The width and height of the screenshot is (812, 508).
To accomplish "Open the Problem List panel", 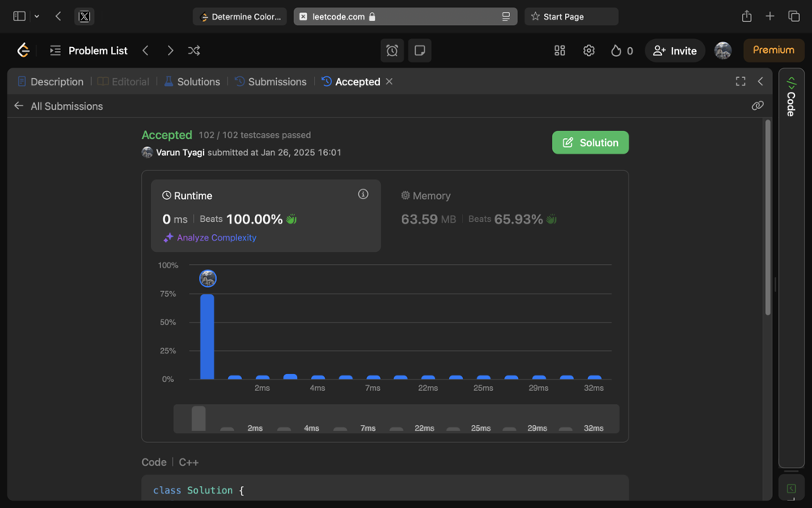I will (89, 50).
